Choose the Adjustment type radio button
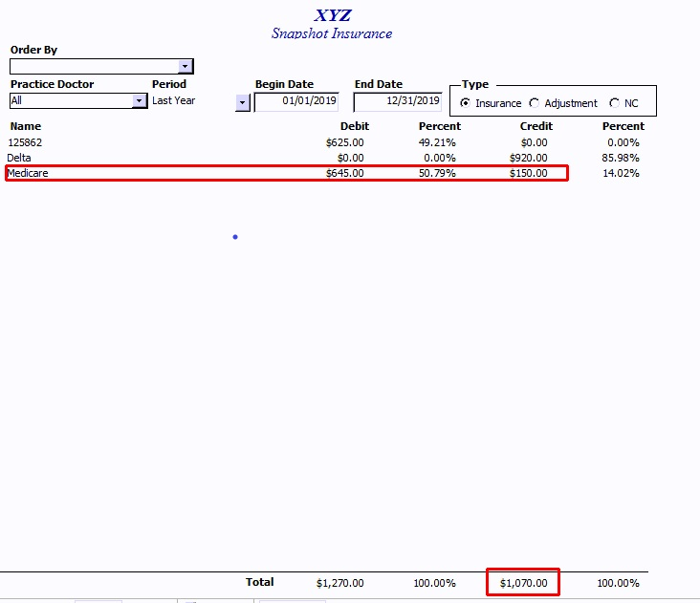This screenshot has height=603, width=700. point(535,103)
